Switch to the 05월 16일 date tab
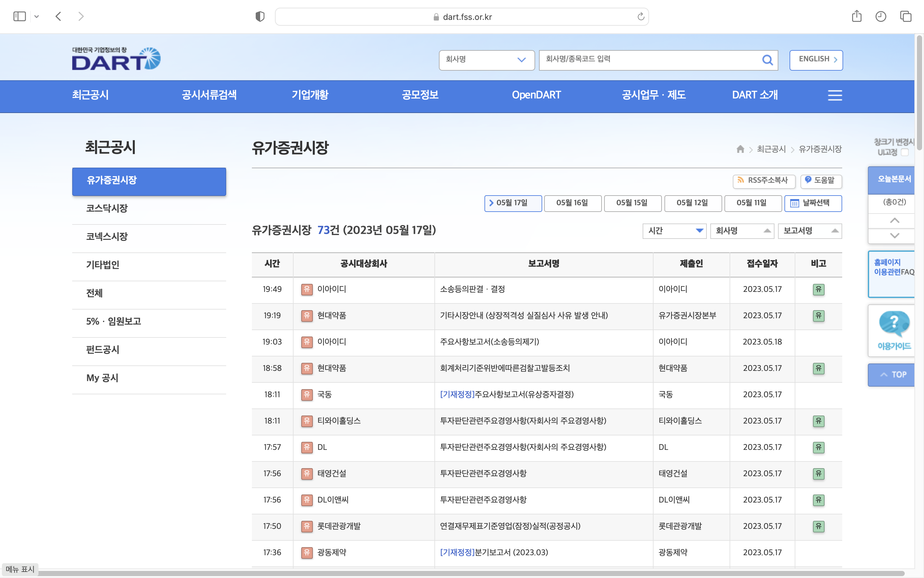Image resolution: width=924 pixels, height=578 pixels. (572, 203)
